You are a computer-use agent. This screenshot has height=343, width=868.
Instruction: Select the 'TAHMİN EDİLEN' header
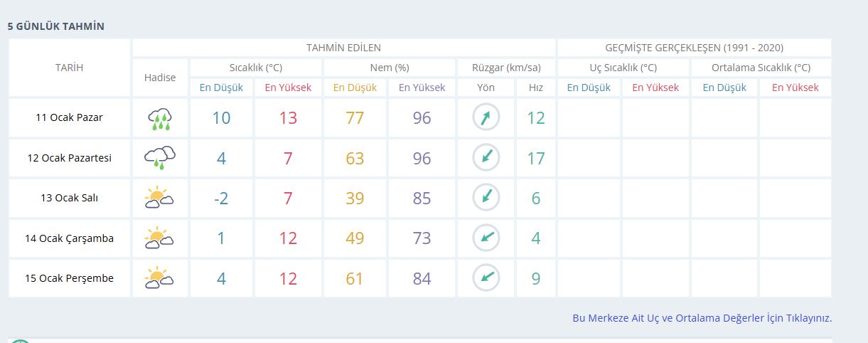point(343,48)
